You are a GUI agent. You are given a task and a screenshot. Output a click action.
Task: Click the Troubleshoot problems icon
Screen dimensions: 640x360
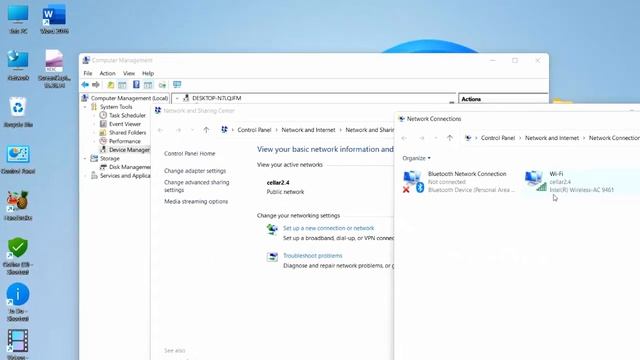click(x=272, y=257)
